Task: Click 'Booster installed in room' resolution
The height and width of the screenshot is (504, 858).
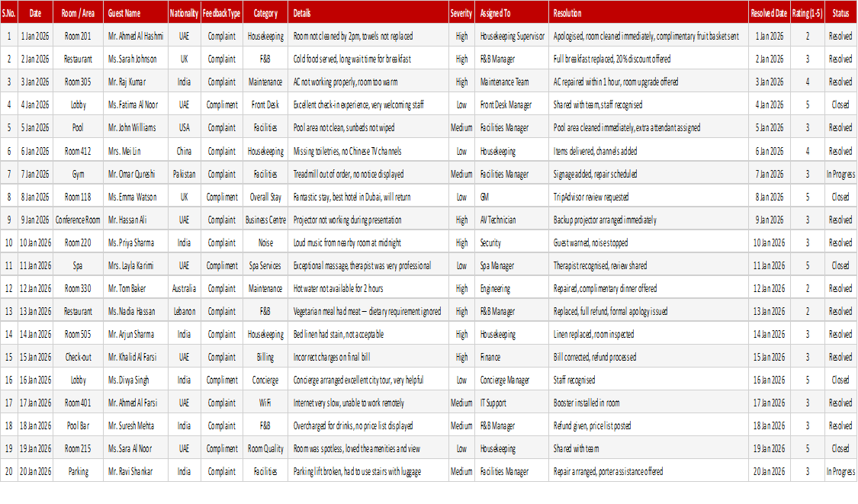Action: 648,403
